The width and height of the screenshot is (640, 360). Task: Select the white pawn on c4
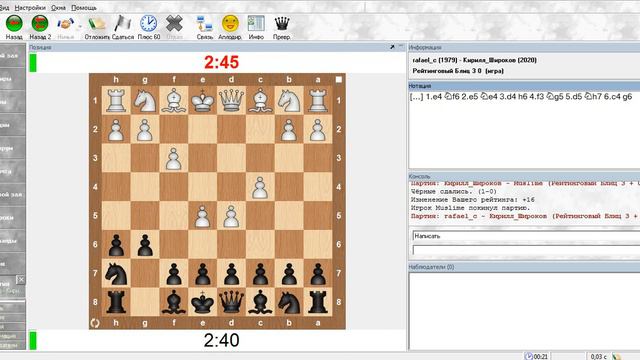(x=260, y=187)
